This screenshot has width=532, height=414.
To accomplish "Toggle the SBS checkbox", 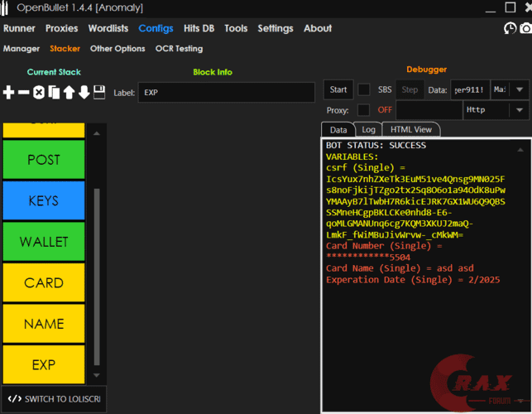I will [364, 89].
